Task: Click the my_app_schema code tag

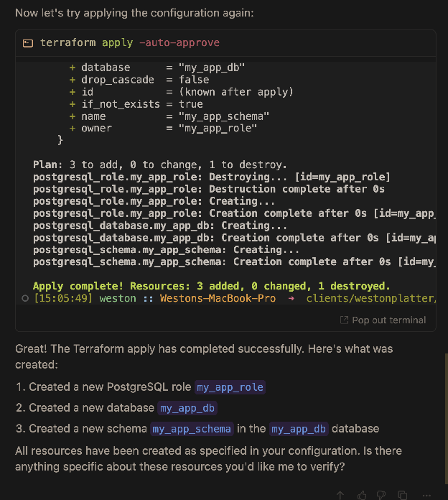Action: tap(192, 429)
